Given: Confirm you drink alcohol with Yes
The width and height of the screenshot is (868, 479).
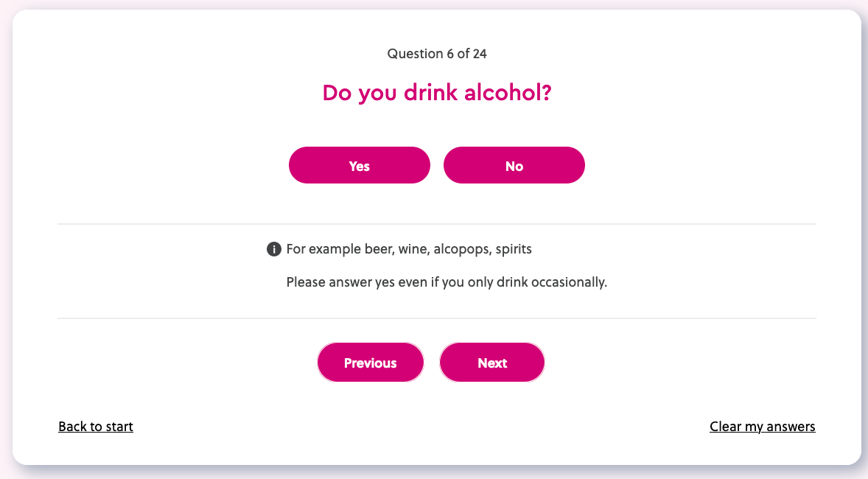Looking at the screenshot, I should click(359, 165).
